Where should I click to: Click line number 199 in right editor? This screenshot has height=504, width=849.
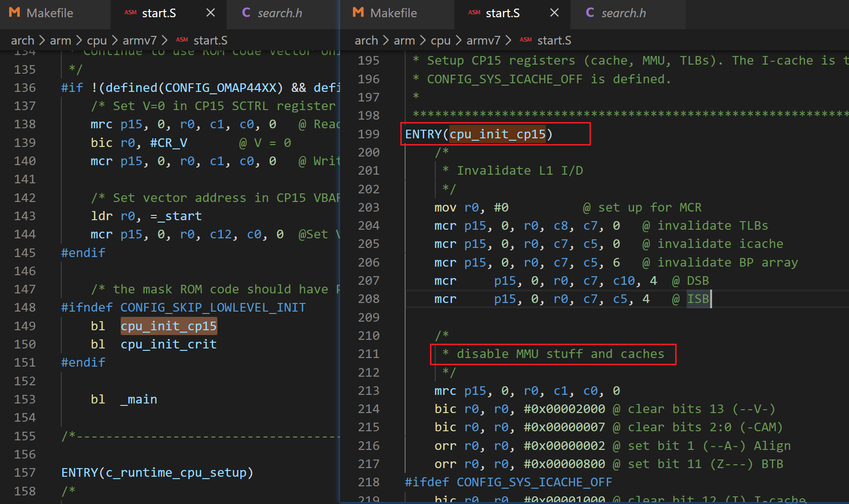369,134
